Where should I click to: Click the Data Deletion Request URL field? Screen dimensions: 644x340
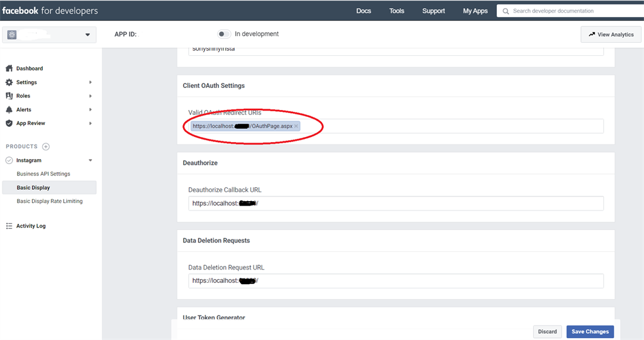tap(396, 281)
